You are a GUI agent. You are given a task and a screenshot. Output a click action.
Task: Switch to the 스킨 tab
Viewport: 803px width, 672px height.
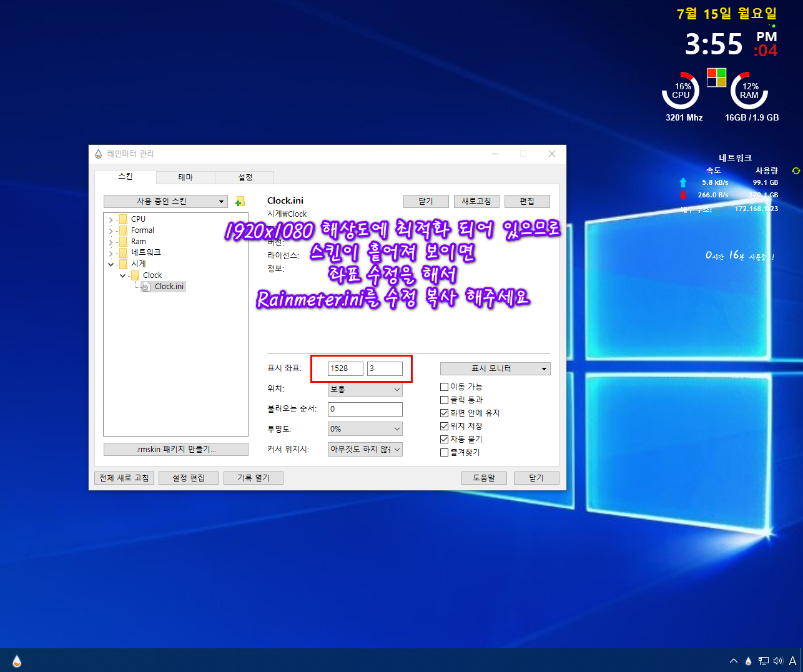pyautogui.click(x=126, y=176)
